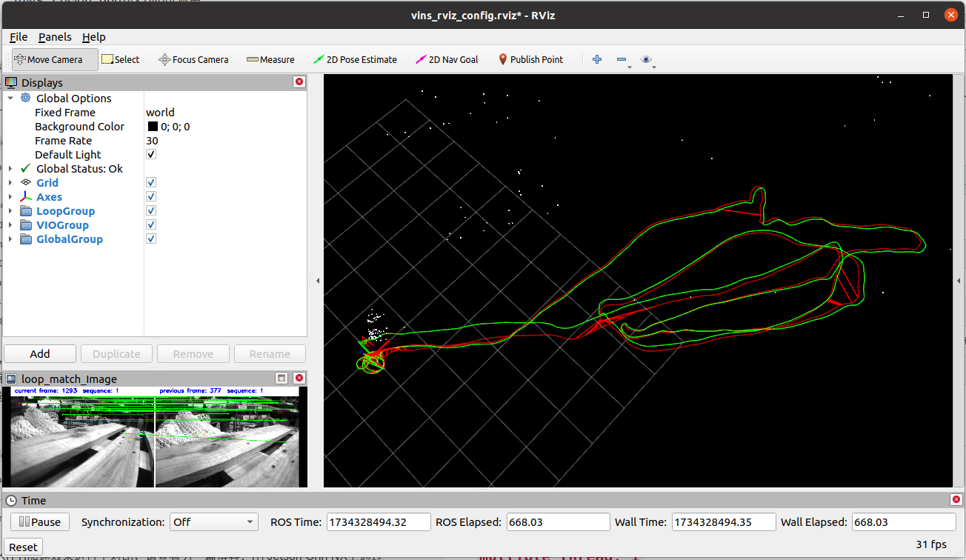Select the 2D Pose Estimate tool

[355, 59]
